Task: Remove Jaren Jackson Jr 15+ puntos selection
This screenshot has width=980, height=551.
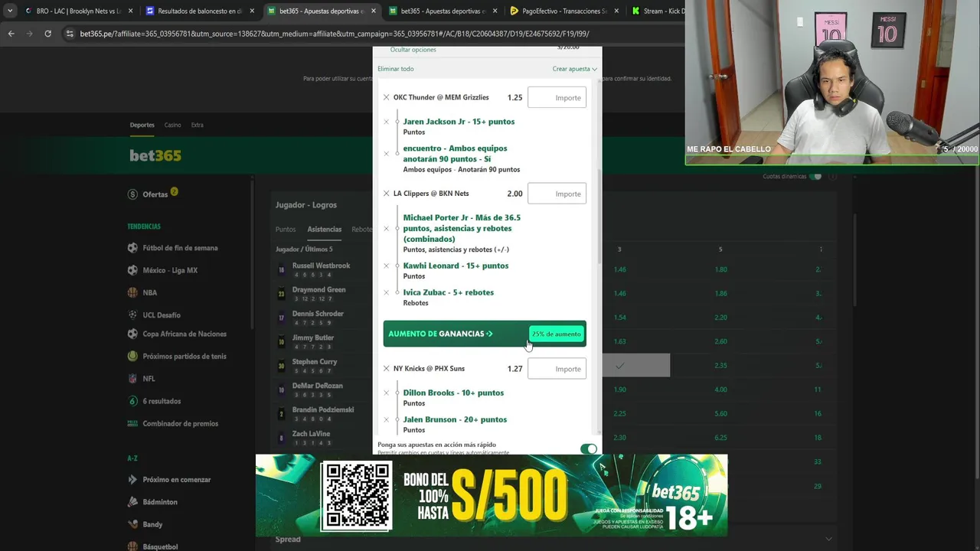Action: point(386,122)
